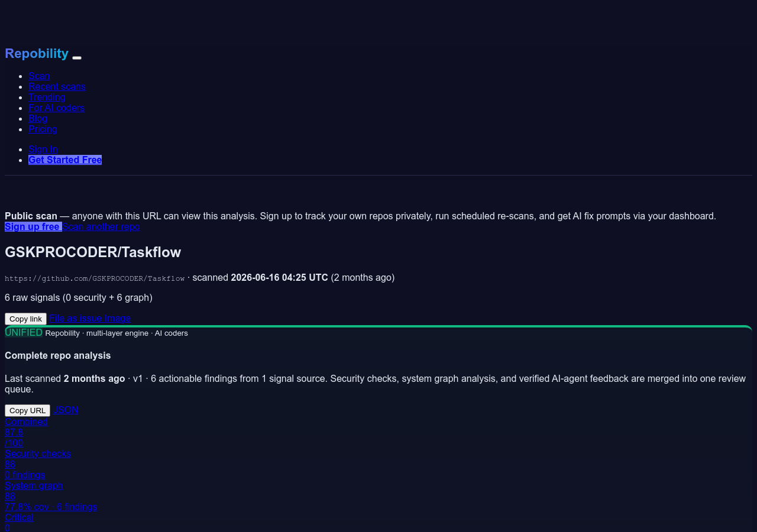Click the Sign In link

(x=43, y=149)
